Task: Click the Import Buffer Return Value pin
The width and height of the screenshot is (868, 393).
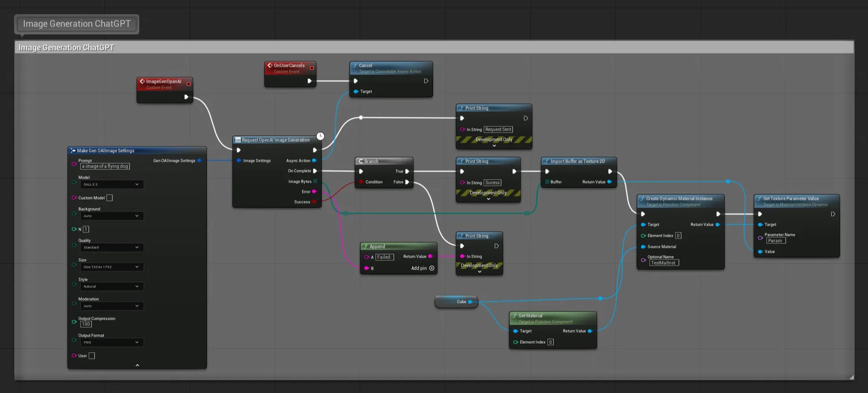Action: point(610,182)
